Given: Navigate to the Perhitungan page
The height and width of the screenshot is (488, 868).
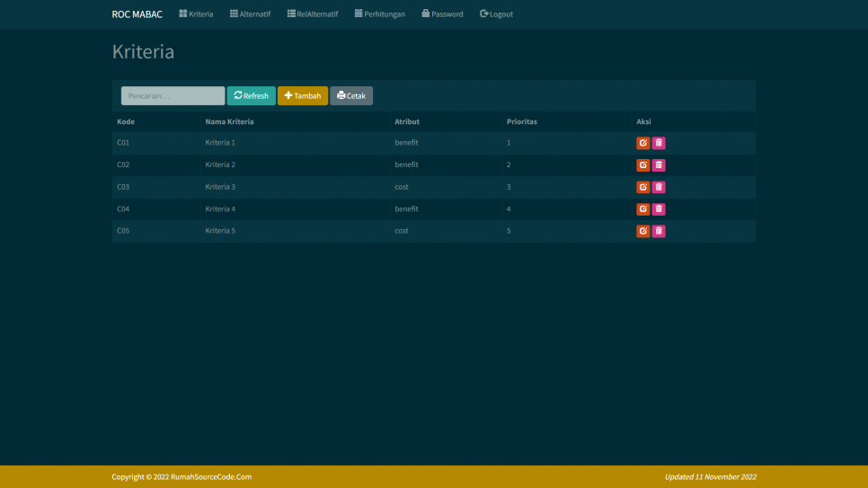Looking at the screenshot, I should 380,14.
